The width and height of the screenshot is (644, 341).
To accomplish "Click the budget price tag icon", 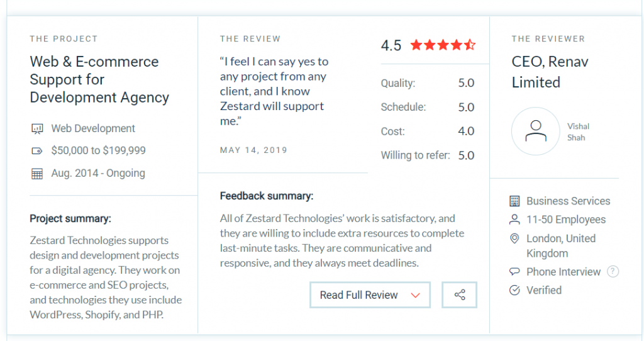I will pos(37,151).
